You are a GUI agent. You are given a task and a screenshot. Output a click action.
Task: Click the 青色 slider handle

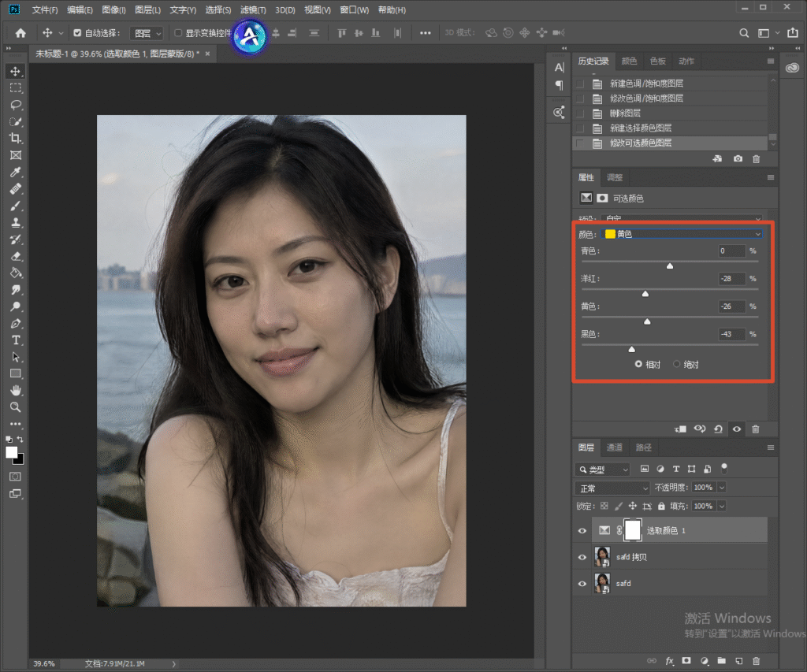pos(670,266)
